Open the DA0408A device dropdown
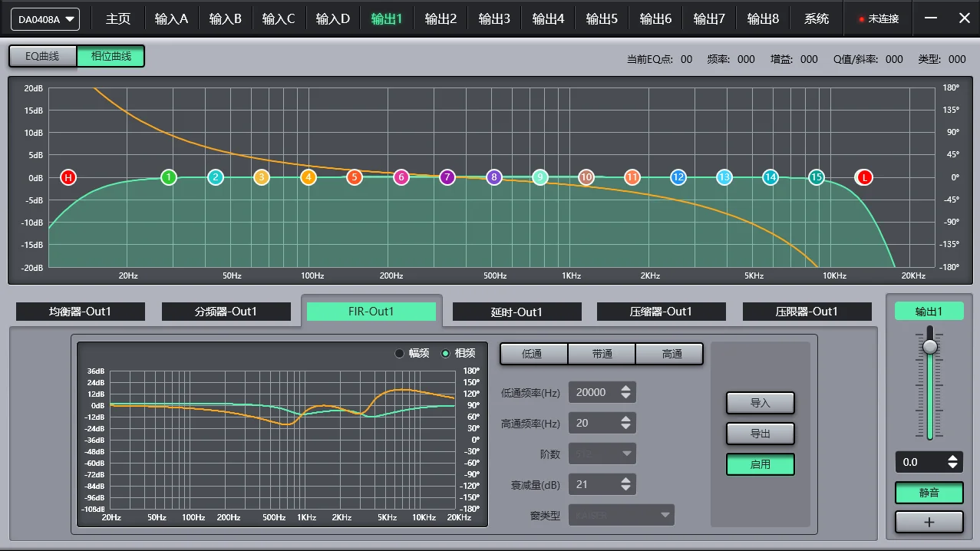The image size is (980, 551). pos(44,18)
